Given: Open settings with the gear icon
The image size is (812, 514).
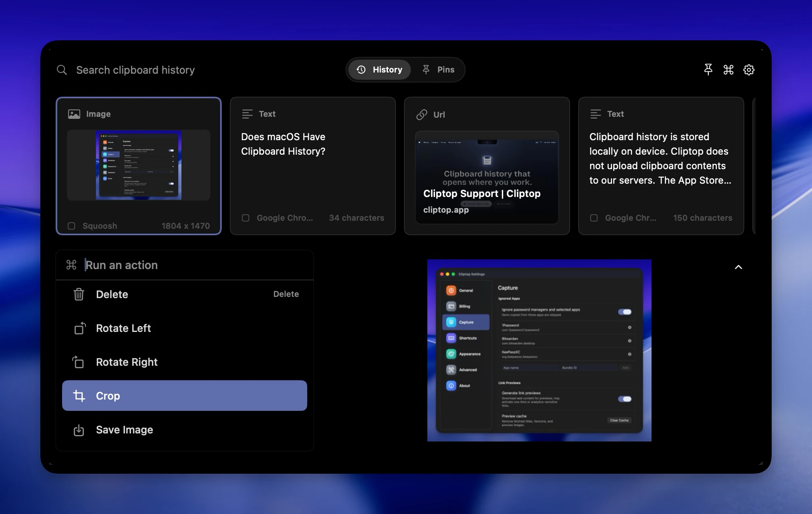Looking at the screenshot, I should [x=749, y=70].
